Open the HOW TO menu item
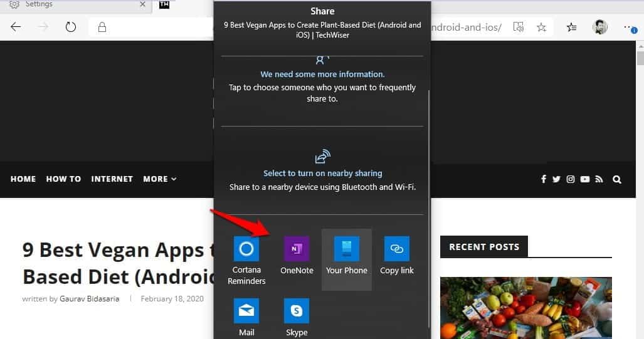 tap(63, 179)
